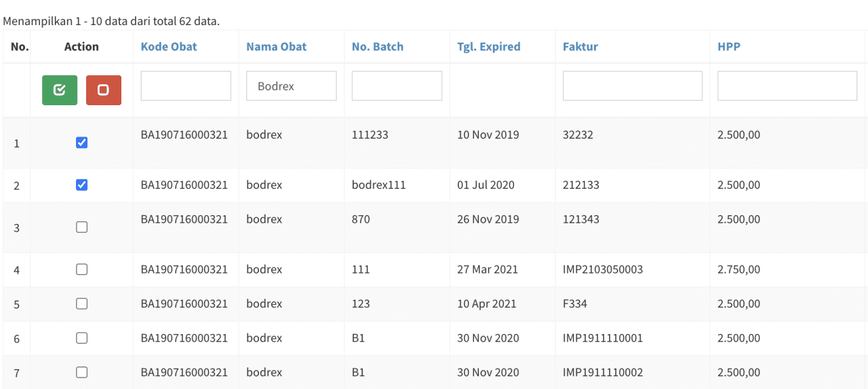Tick the checkbox in row 7

pyautogui.click(x=82, y=372)
